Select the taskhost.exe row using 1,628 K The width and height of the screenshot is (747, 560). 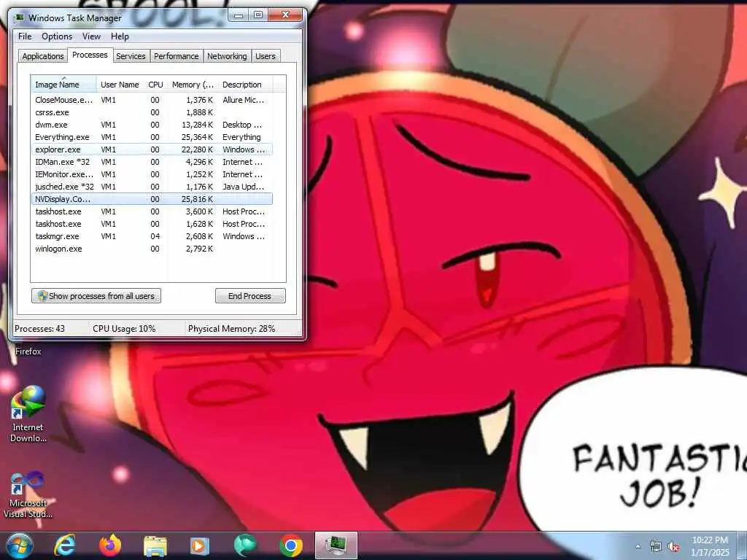[152, 224]
